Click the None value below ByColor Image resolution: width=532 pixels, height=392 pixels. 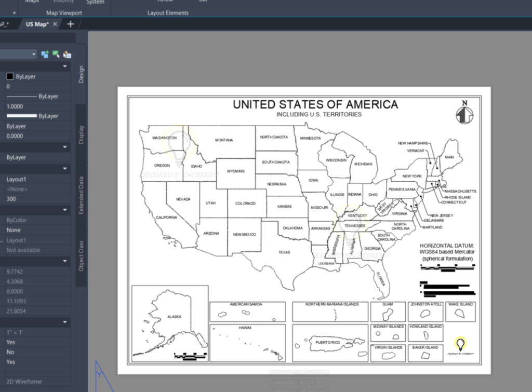coord(14,230)
